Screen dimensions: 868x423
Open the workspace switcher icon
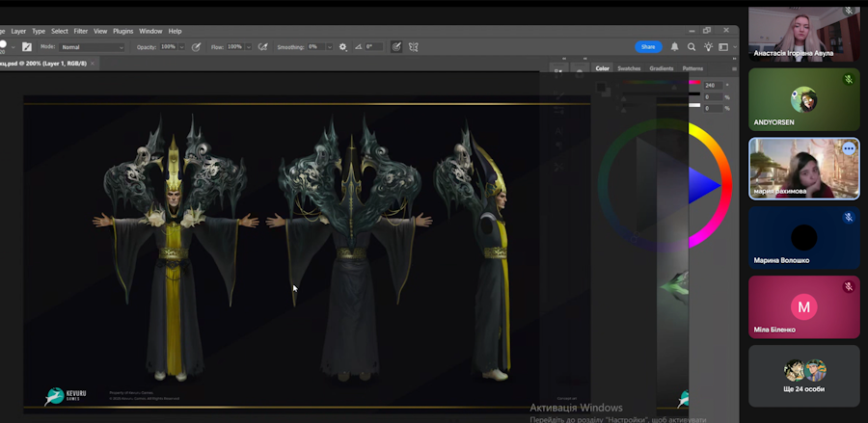pyautogui.click(x=723, y=46)
